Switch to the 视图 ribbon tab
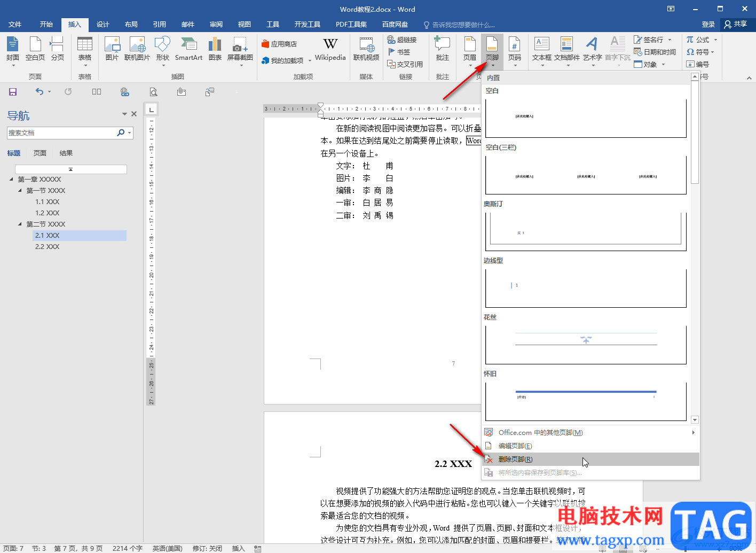This screenshot has height=553, width=756. [245, 25]
